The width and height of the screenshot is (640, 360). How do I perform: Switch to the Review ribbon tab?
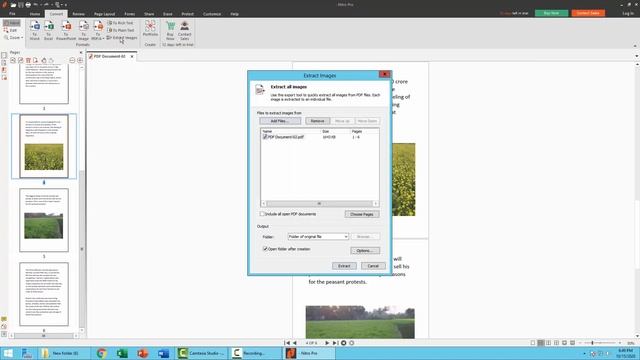tap(78, 14)
